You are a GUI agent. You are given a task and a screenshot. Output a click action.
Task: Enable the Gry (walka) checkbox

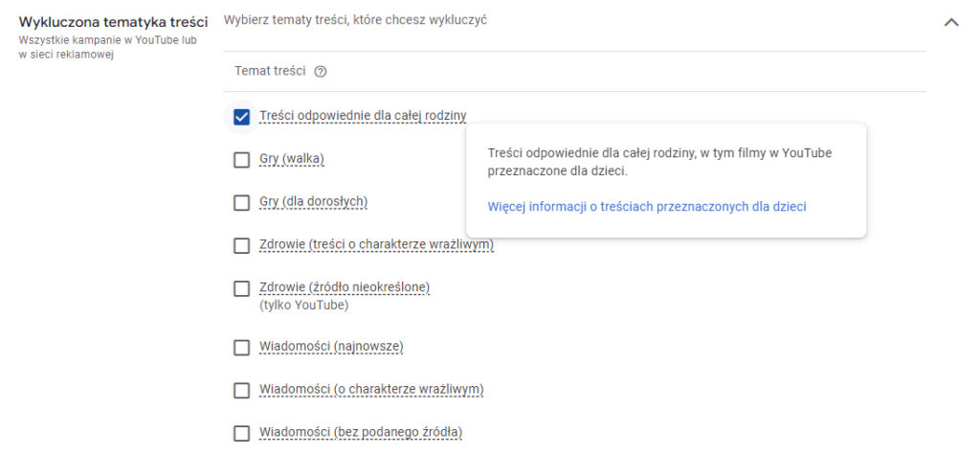pos(241,159)
